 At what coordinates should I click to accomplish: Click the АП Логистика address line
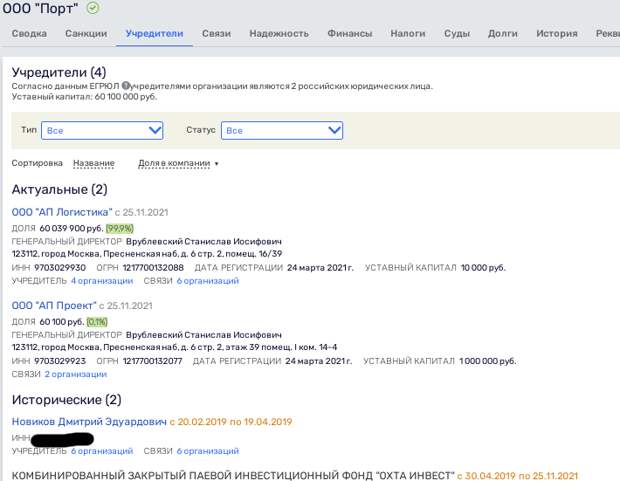coord(147,254)
